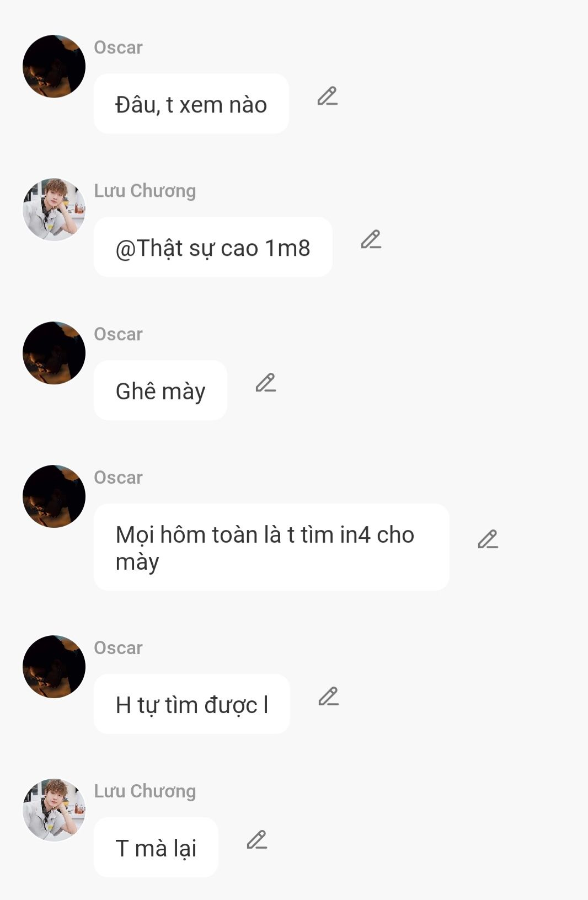This screenshot has height=900, width=588.
Task: Edit the "T mà lại" message
Action: 256,840
